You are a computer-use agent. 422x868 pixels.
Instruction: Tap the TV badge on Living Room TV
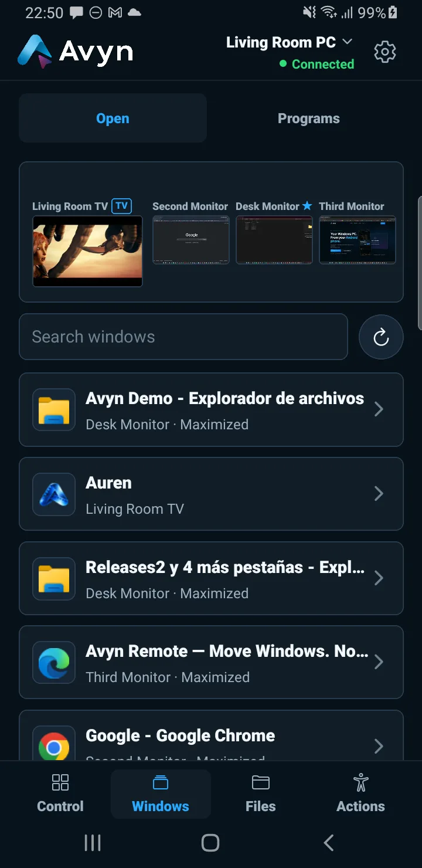click(122, 206)
